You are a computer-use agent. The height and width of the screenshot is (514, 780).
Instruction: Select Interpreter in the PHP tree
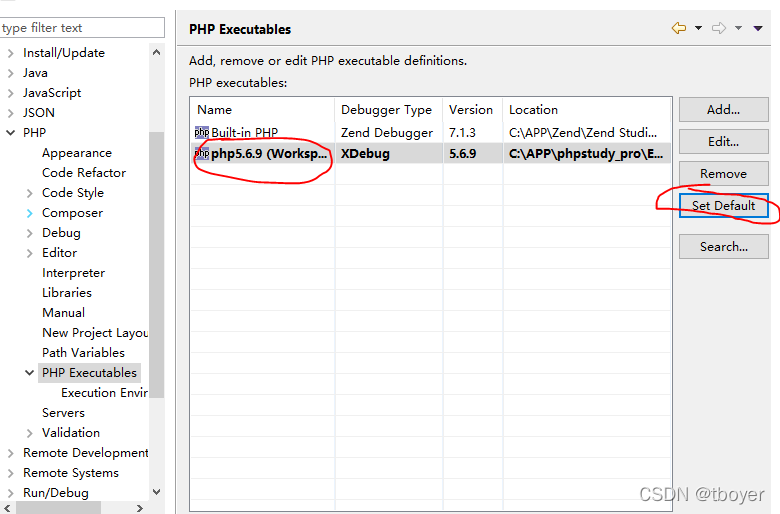point(73,273)
